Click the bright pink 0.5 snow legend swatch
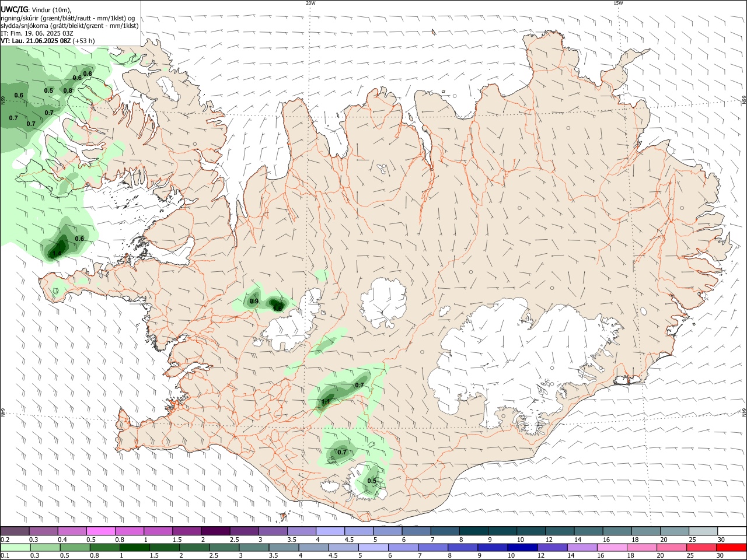The width and height of the screenshot is (747, 560). [100, 531]
